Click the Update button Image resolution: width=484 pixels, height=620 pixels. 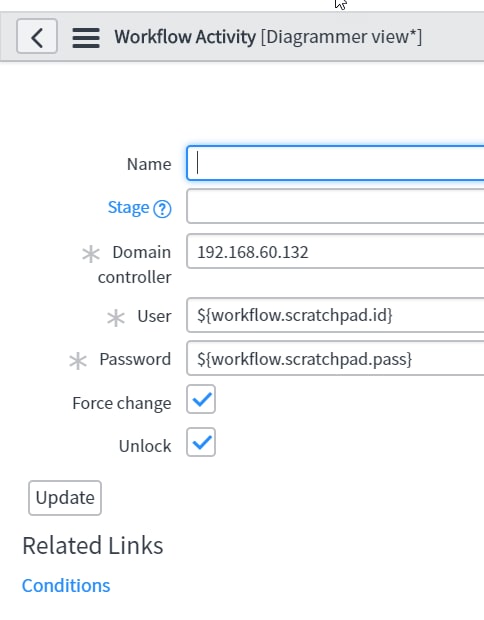pos(65,498)
